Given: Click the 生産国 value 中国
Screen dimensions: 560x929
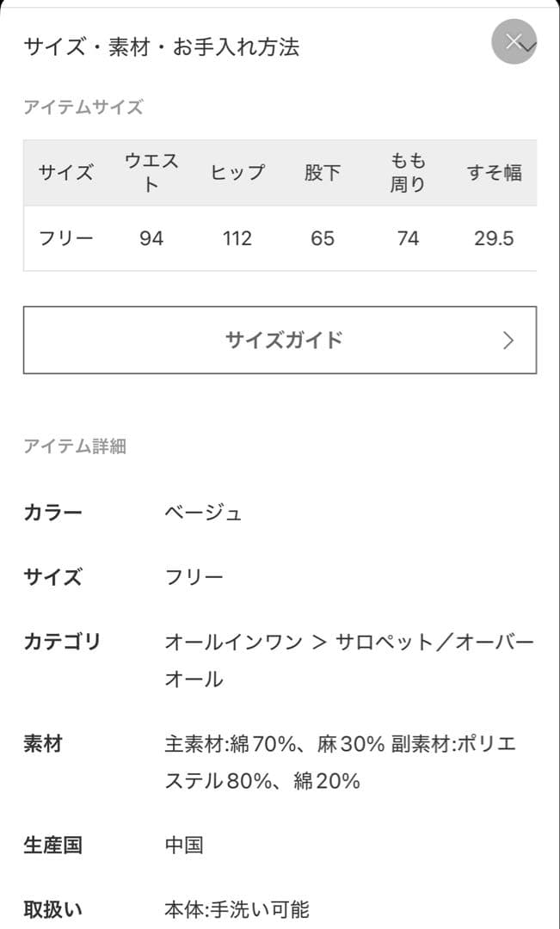Looking at the screenshot, I should [x=184, y=846].
